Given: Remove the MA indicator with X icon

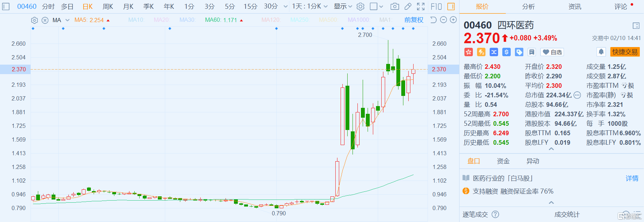Looking at the screenshot, I should pos(45,20).
